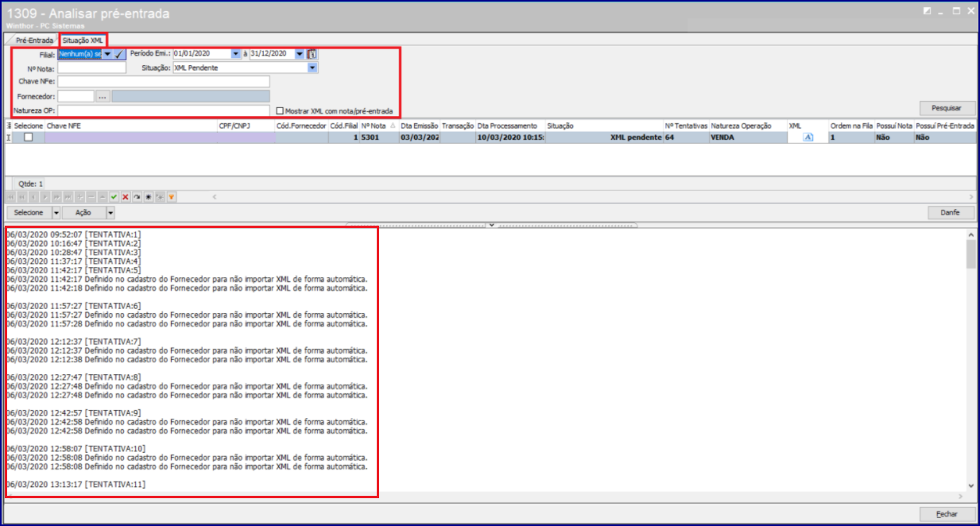Go to first record navigator icon
Viewport: 980px width, 526px height.
tap(11, 197)
